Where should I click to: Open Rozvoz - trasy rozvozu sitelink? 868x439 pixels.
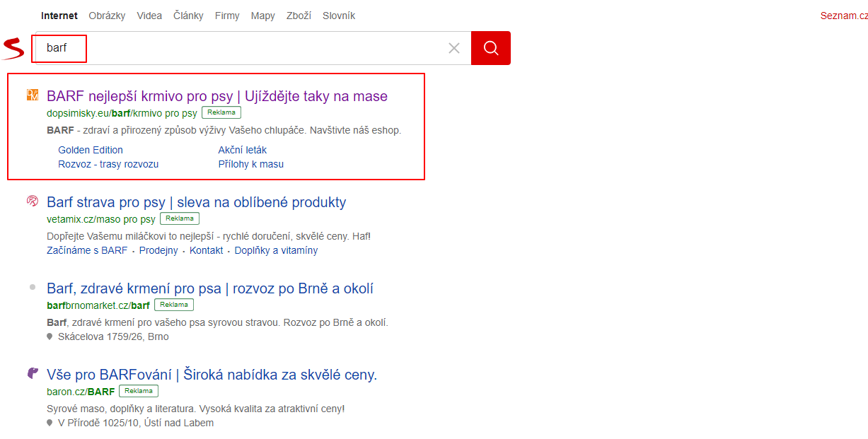click(x=108, y=164)
